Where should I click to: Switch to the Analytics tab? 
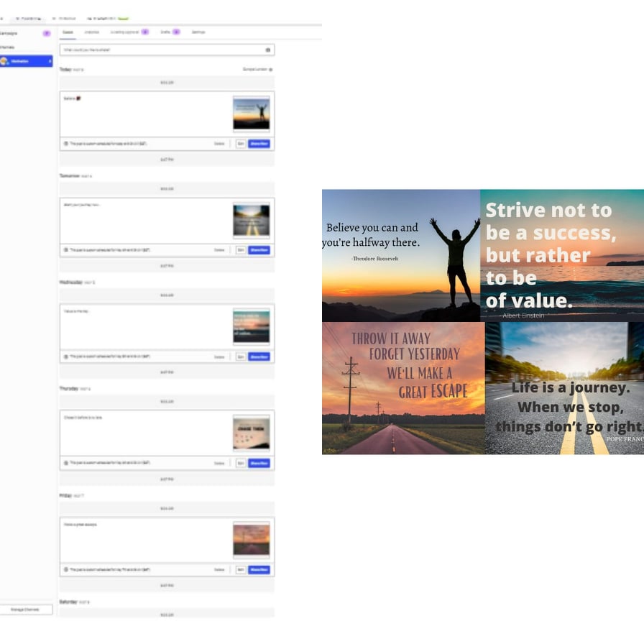coord(91,32)
